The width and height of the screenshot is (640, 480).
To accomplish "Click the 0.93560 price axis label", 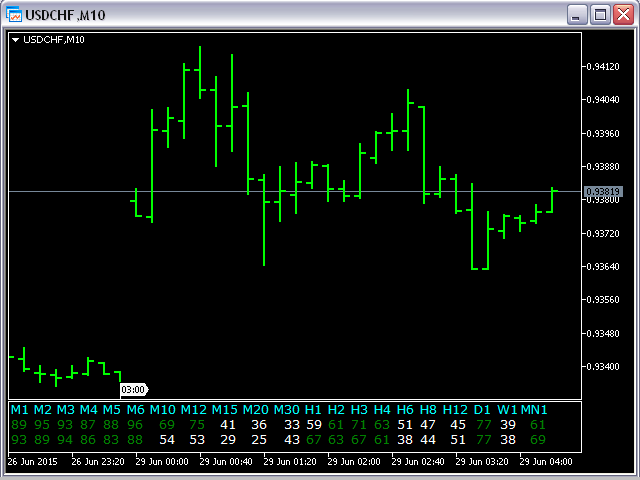I will click(x=603, y=300).
